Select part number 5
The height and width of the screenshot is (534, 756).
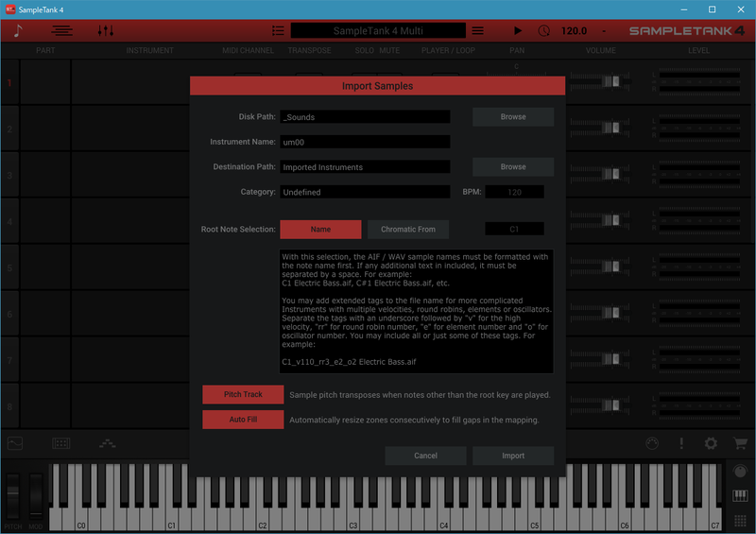[9, 267]
